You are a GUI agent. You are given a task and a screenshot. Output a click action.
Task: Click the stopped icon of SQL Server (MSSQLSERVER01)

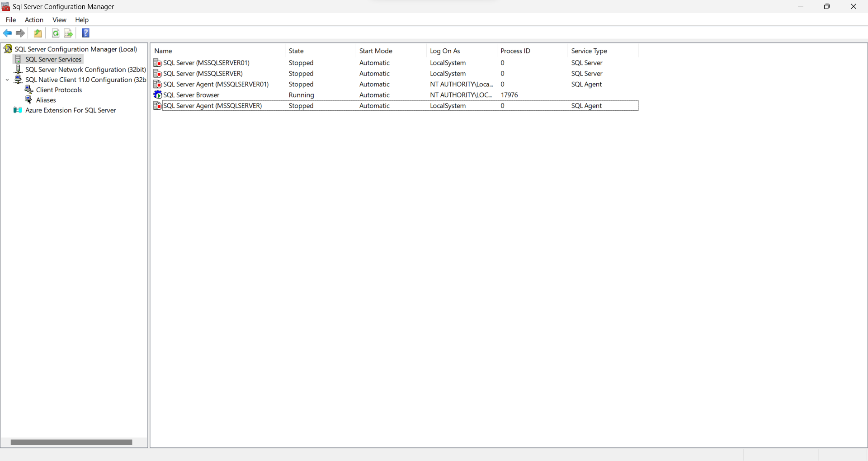tap(158, 63)
